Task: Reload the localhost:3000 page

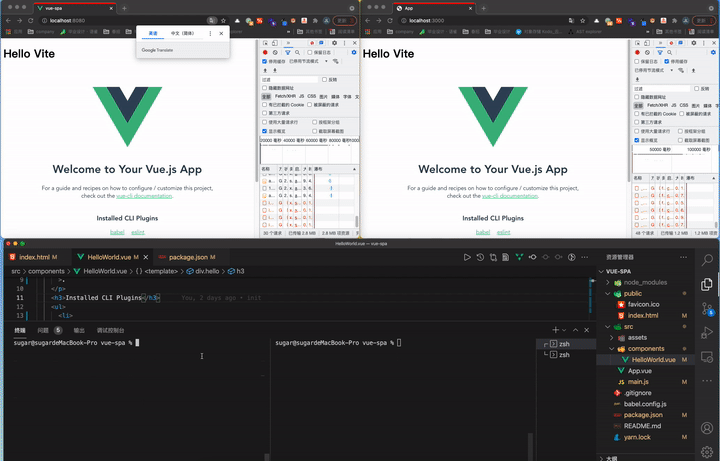Action: 390,20
